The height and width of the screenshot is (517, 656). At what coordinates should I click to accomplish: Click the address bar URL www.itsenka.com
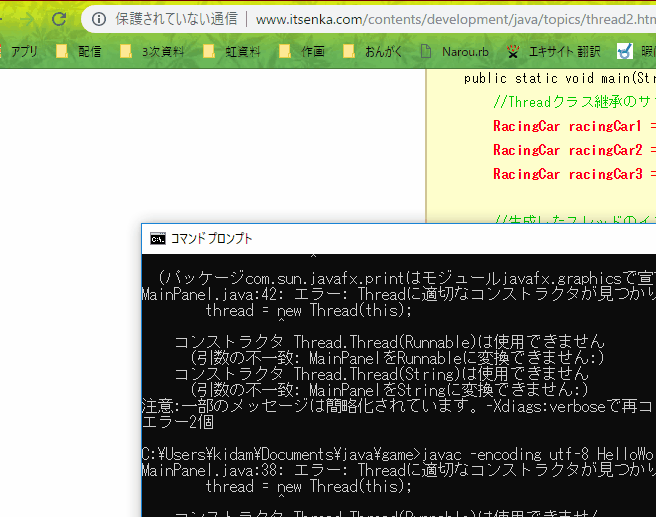(x=455, y=19)
